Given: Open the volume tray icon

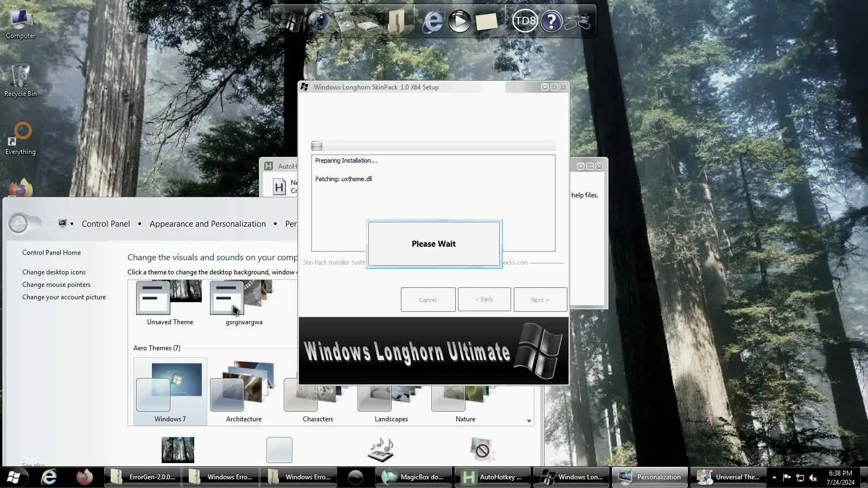Looking at the screenshot, I should pyautogui.click(x=813, y=477).
